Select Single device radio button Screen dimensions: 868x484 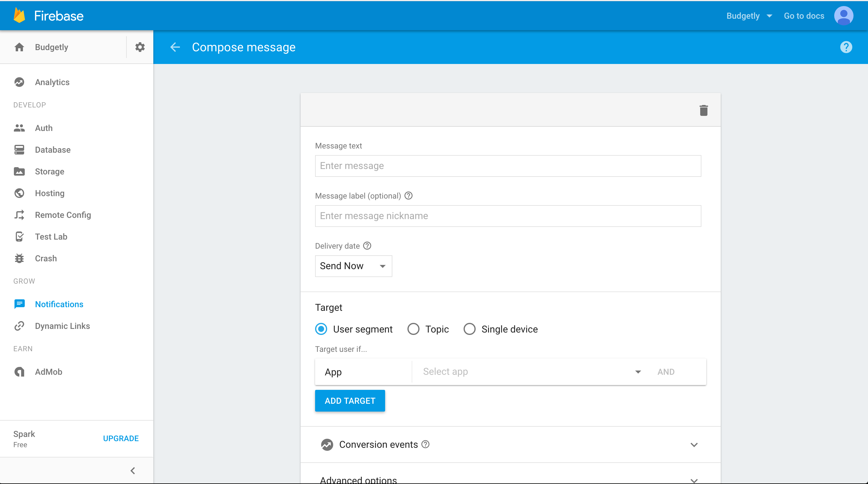tap(469, 329)
